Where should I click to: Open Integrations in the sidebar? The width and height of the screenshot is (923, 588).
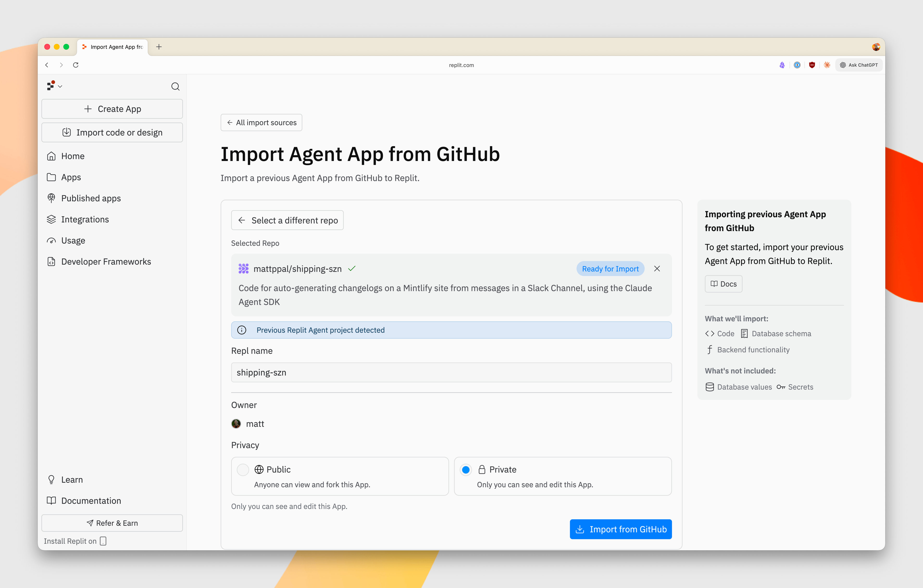[85, 219]
